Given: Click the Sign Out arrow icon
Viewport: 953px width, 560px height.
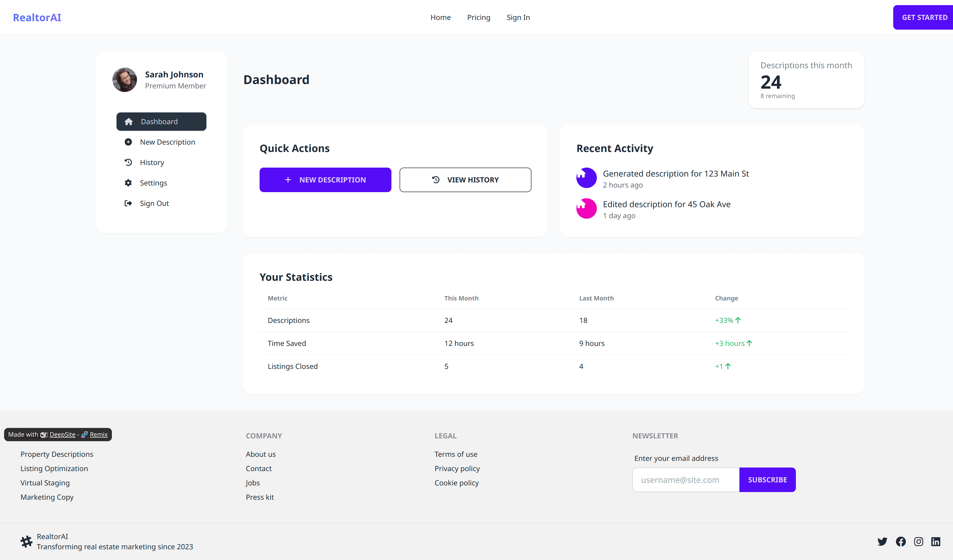Looking at the screenshot, I should pyautogui.click(x=128, y=203).
